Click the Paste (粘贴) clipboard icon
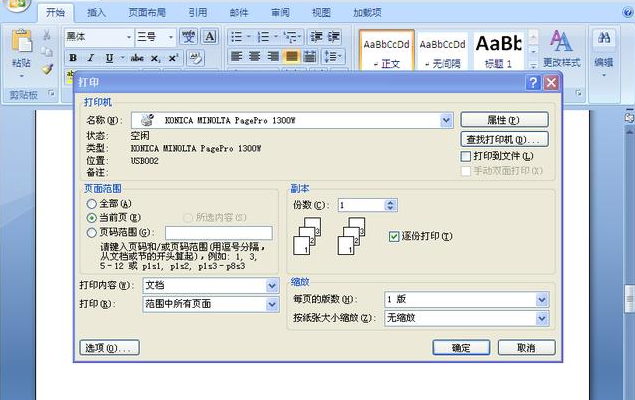The width and height of the screenshot is (635, 400). coord(22,40)
